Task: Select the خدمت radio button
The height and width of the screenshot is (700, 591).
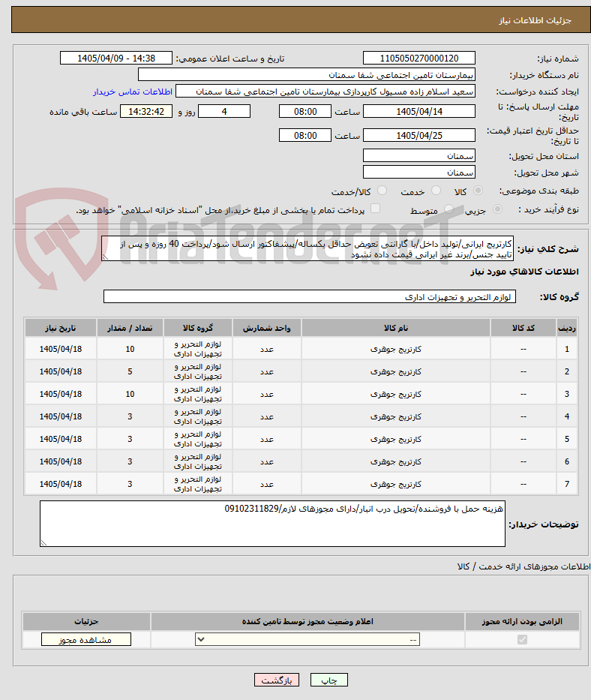Action: [x=436, y=191]
